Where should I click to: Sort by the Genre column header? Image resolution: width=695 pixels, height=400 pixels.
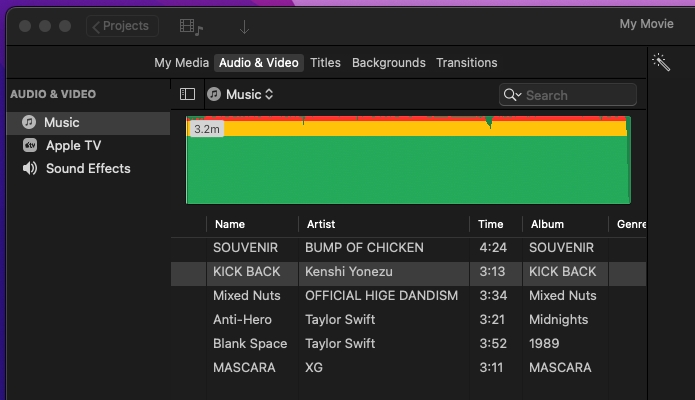click(x=631, y=224)
